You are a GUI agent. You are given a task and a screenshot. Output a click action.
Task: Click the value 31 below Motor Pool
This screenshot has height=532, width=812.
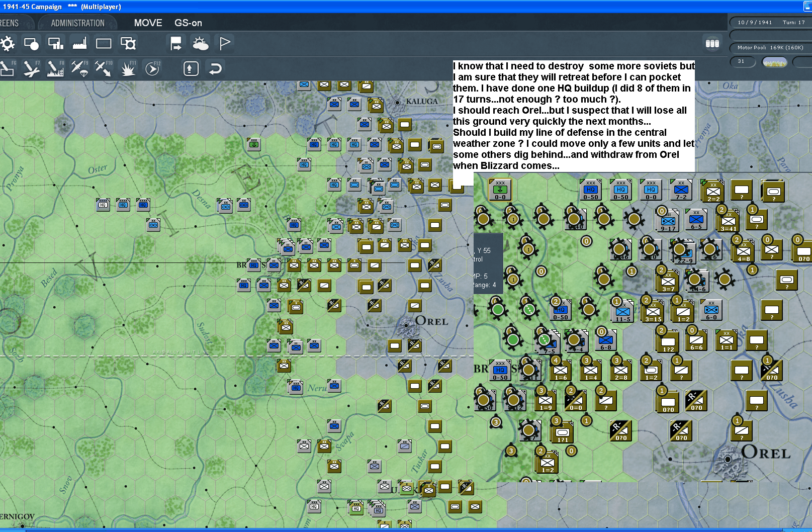741,61
